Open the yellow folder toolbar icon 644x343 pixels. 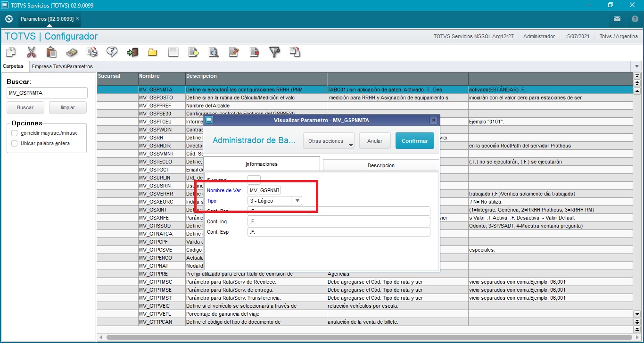click(x=152, y=52)
